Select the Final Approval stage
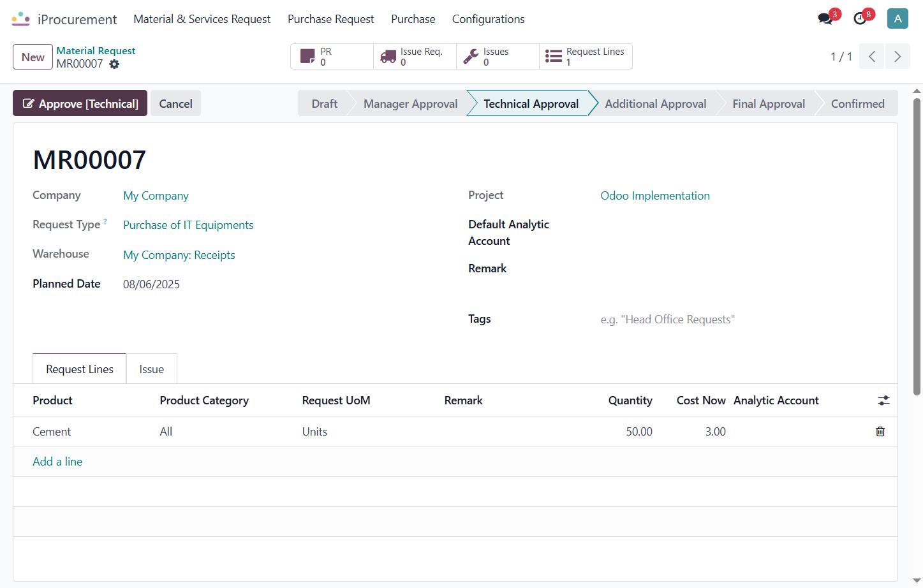923x588 pixels. tap(768, 103)
